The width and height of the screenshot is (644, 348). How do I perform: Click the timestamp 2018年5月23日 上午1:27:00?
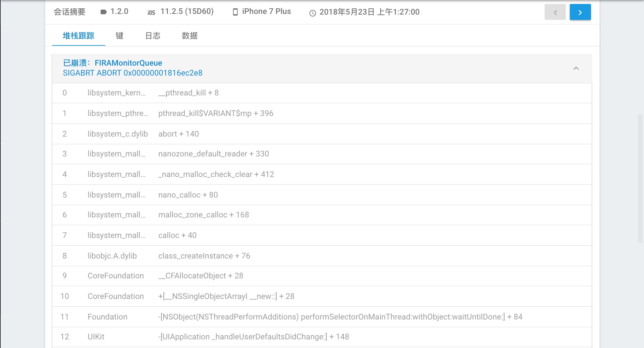pyautogui.click(x=369, y=12)
